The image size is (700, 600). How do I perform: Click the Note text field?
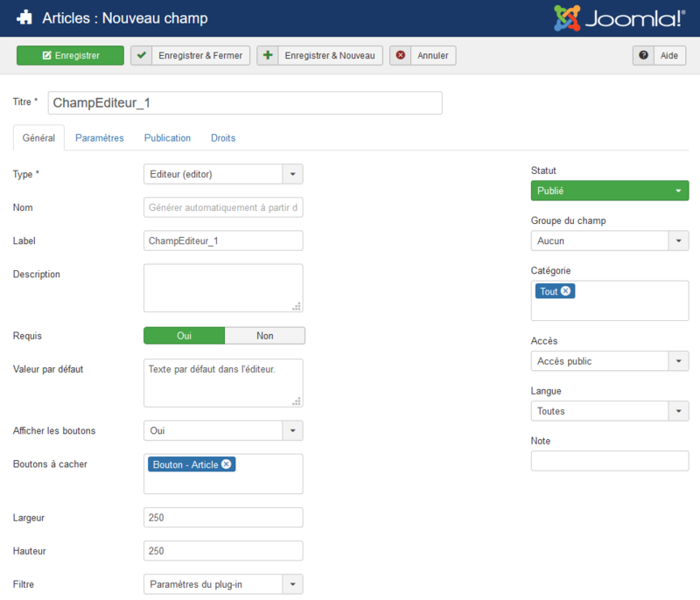pyautogui.click(x=609, y=461)
